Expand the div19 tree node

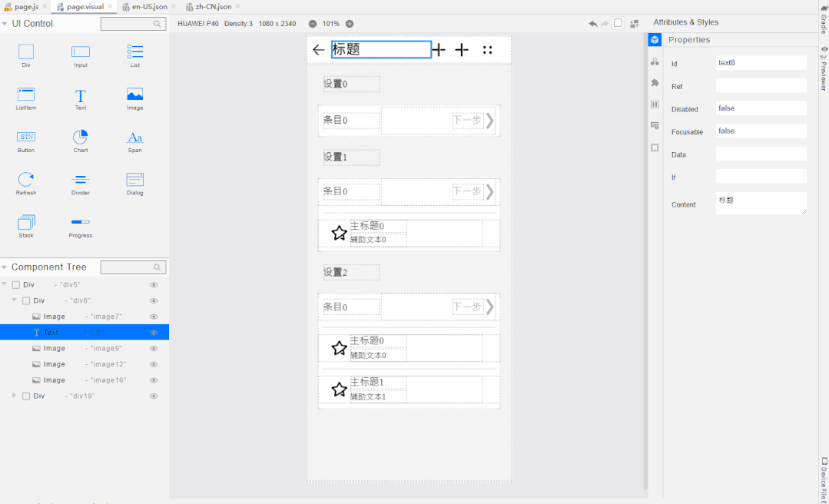(x=15, y=396)
